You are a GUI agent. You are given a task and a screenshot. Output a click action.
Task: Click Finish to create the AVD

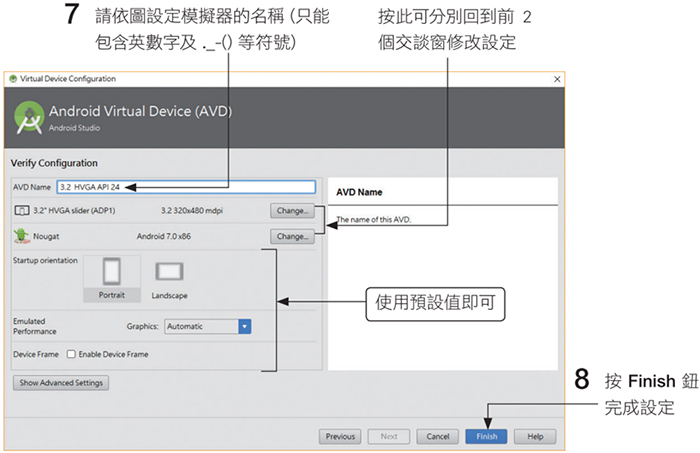coord(486,436)
